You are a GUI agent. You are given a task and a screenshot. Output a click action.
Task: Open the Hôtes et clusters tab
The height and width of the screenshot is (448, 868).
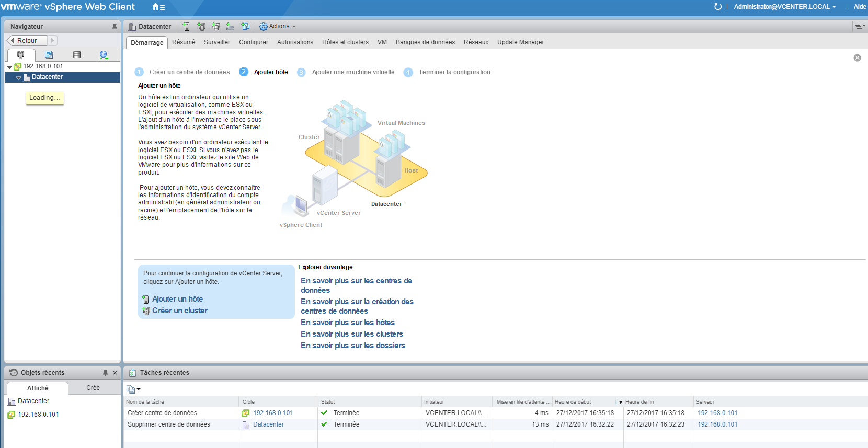[x=345, y=42]
